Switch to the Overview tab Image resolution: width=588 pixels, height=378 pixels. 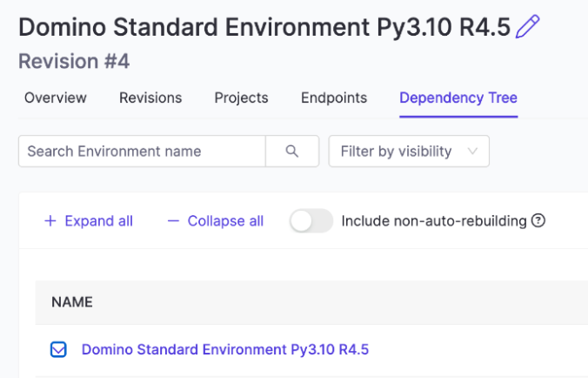pos(56,98)
